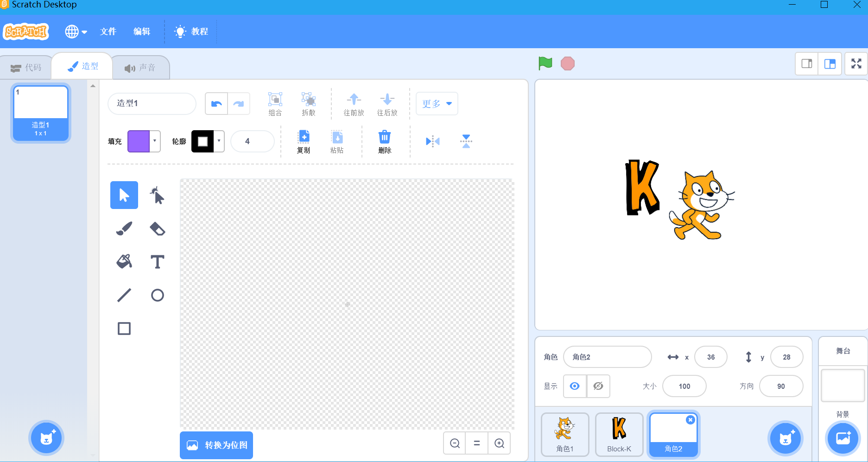Image resolution: width=868 pixels, height=462 pixels.
Task: Select the 造型1 costume thumbnail
Action: point(41,113)
